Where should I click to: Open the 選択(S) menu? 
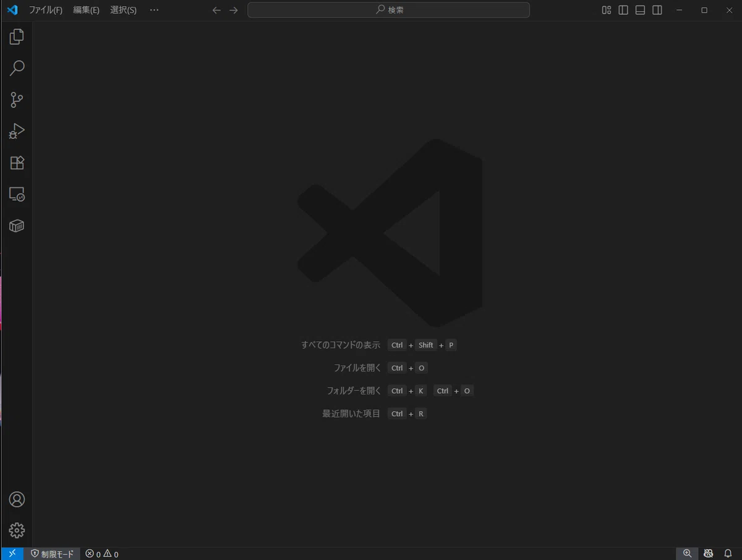123,10
